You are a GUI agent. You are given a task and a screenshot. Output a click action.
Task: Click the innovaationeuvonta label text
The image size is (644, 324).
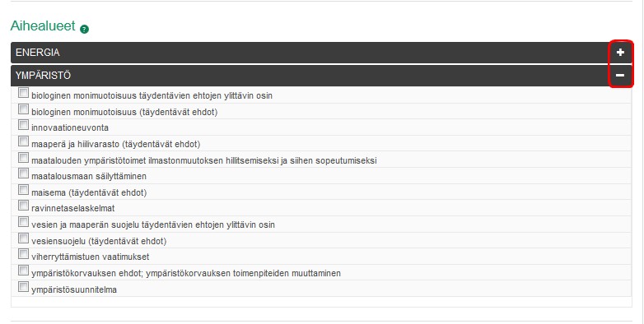pos(70,128)
